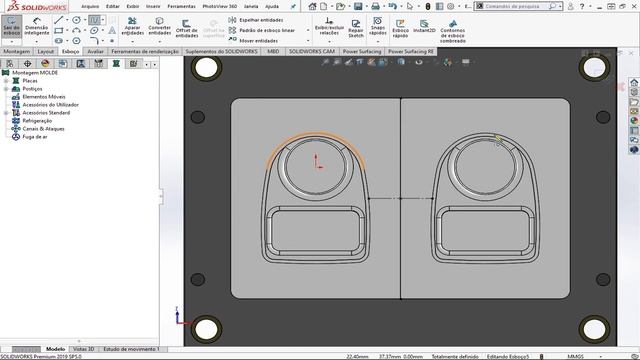This screenshot has width=640, height=360.
Task: Click the Save disk icon
Action: [358, 6]
